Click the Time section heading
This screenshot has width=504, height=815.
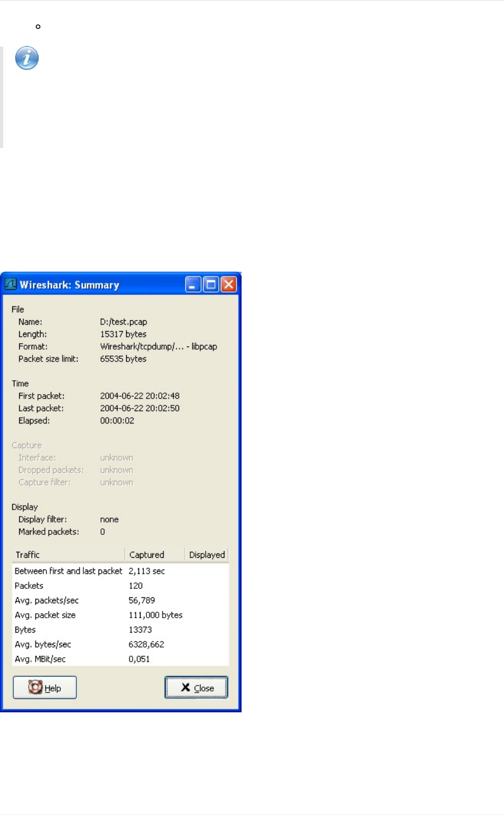20,383
